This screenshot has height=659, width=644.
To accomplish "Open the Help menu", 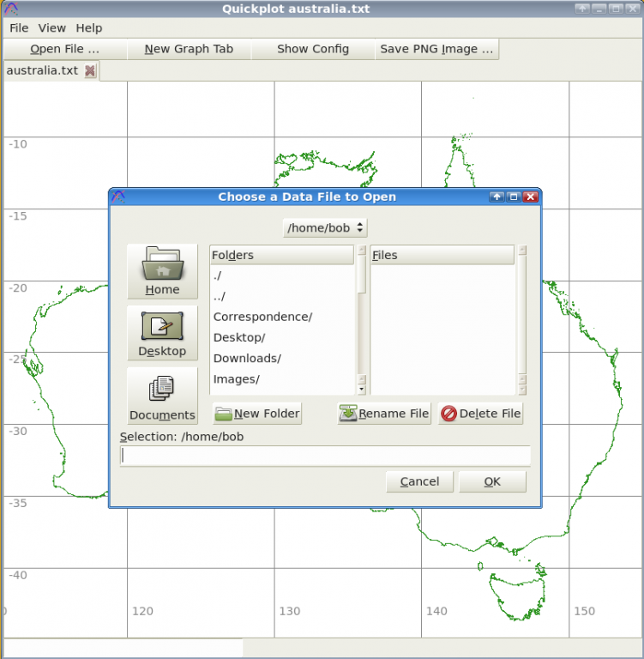I will click(x=89, y=28).
